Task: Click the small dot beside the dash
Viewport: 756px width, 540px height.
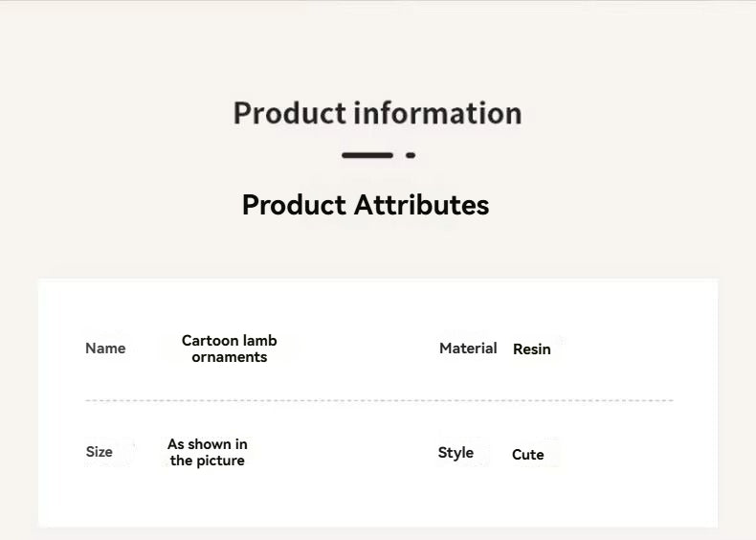Action: 411,155
